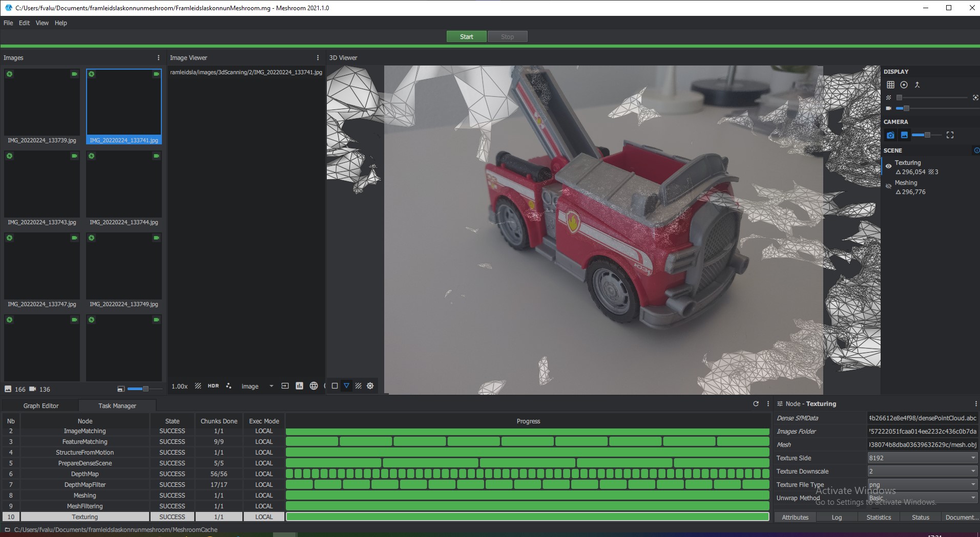Open the node Log tab
980x537 pixels.
(x=837, y=518)
